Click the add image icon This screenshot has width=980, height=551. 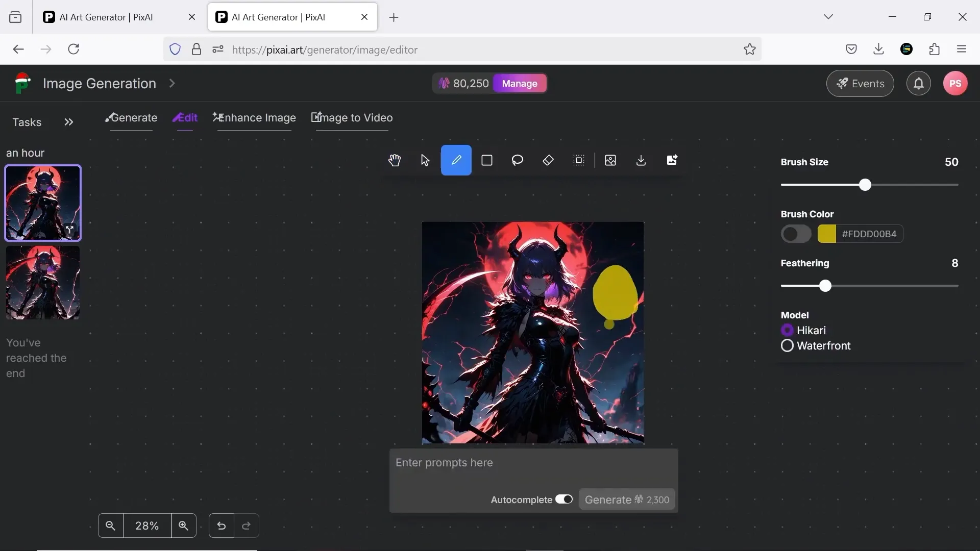[672, 160]
